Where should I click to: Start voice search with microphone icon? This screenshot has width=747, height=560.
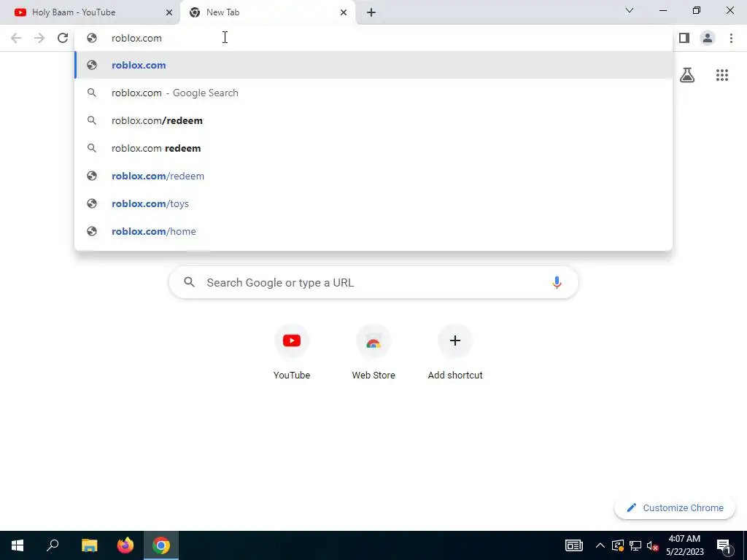tap(557, 282)
